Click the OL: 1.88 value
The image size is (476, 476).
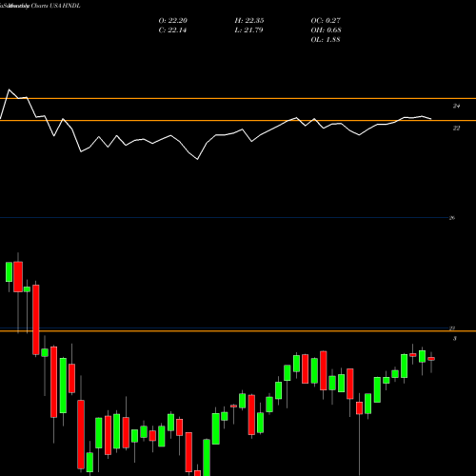tap(326, 40)
